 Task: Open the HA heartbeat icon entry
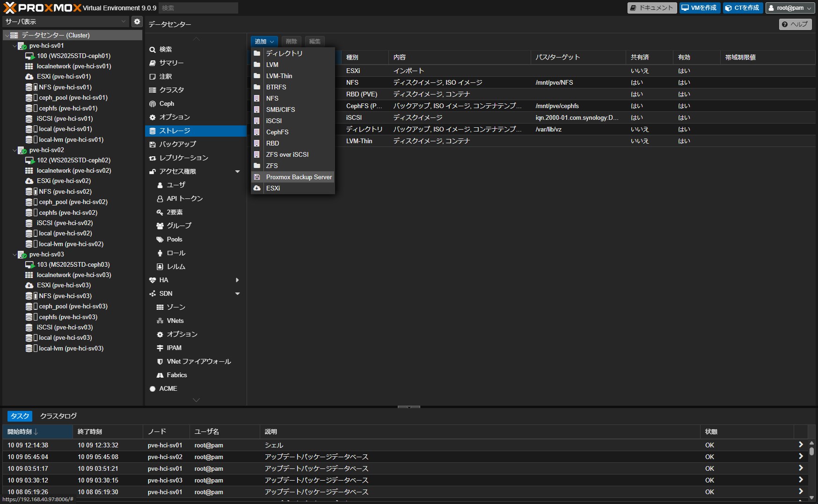point(153,280)
